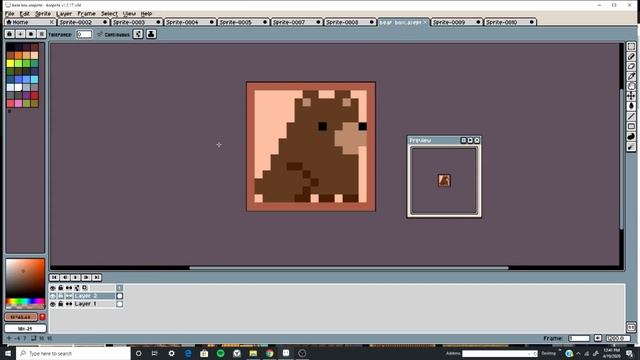The width and height of the screenshot is (640, 360).
Task: Click the rainbow hue slider
Action: 25,302
